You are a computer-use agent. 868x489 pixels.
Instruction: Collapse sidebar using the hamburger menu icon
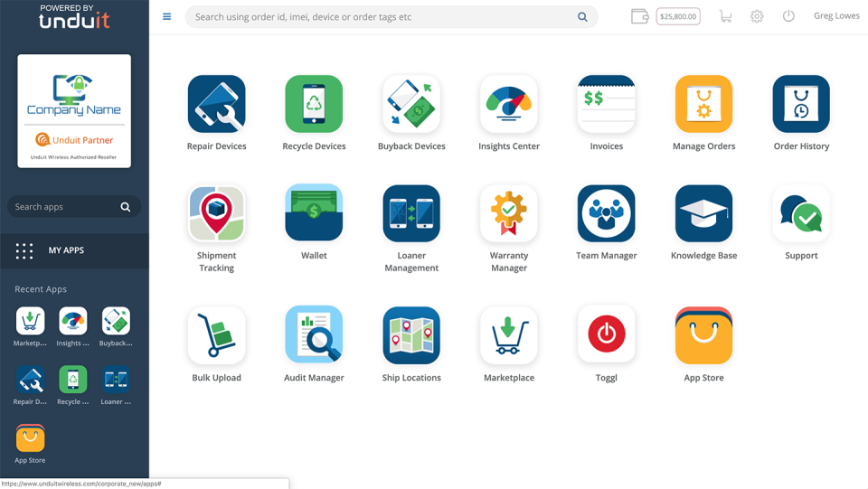tap(166, 16)
